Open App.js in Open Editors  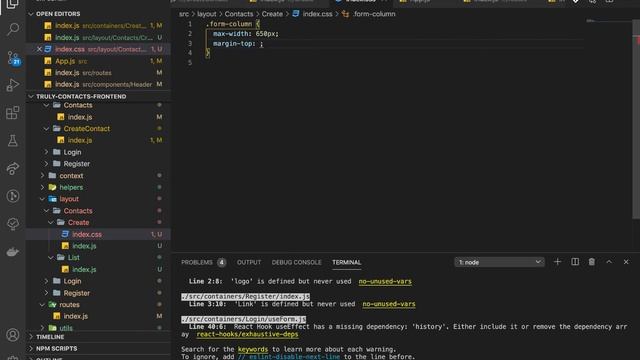point(65,61)
